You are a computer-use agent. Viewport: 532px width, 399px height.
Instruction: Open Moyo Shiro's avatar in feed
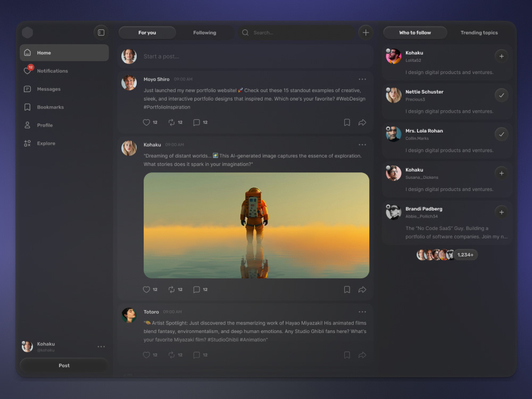click(x=129, y=82)
